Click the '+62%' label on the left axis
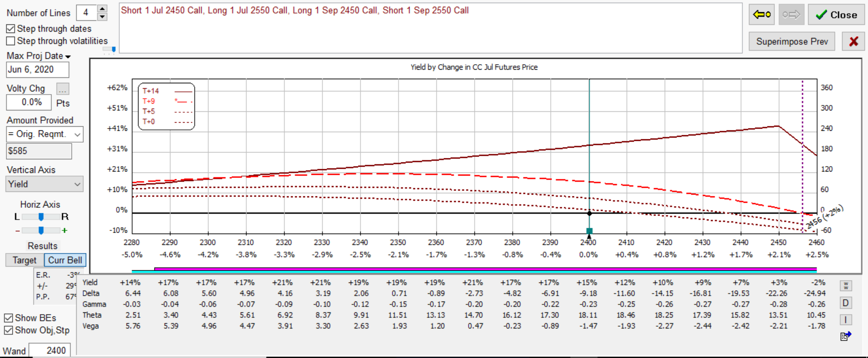Viewport: 868px width, 358px height. 117,88
